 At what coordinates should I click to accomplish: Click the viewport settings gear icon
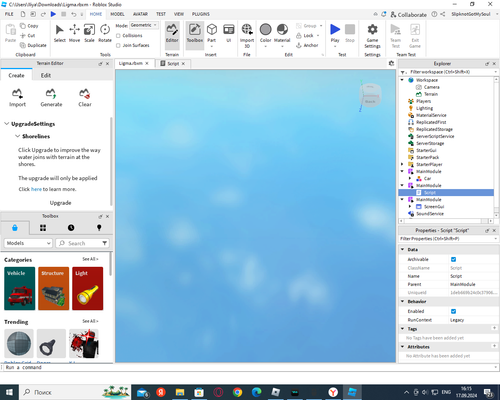click(x=391, y=63)
